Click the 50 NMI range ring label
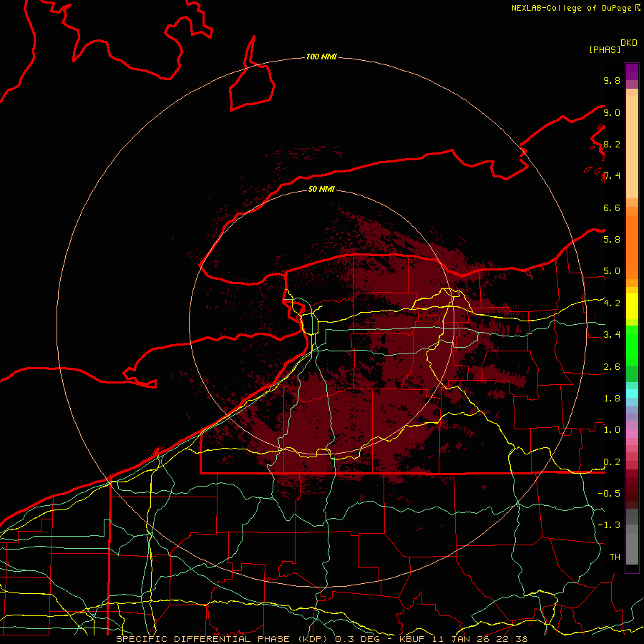 (x=321, y=189)
